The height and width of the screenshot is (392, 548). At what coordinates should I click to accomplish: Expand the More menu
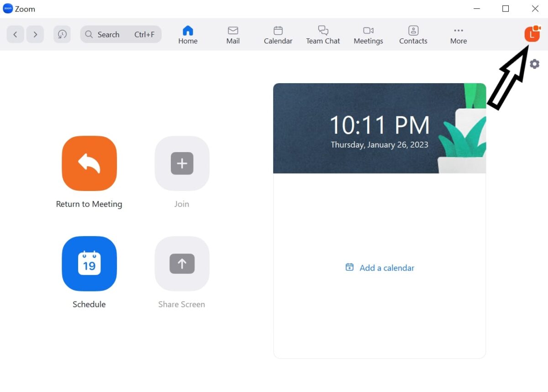(458, 35)
